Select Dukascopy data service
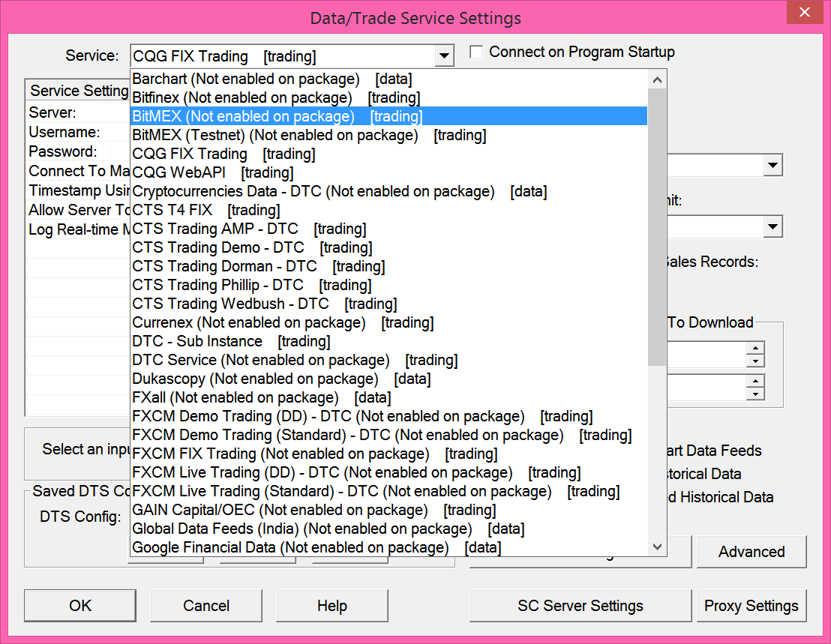 tap(388, 379)
